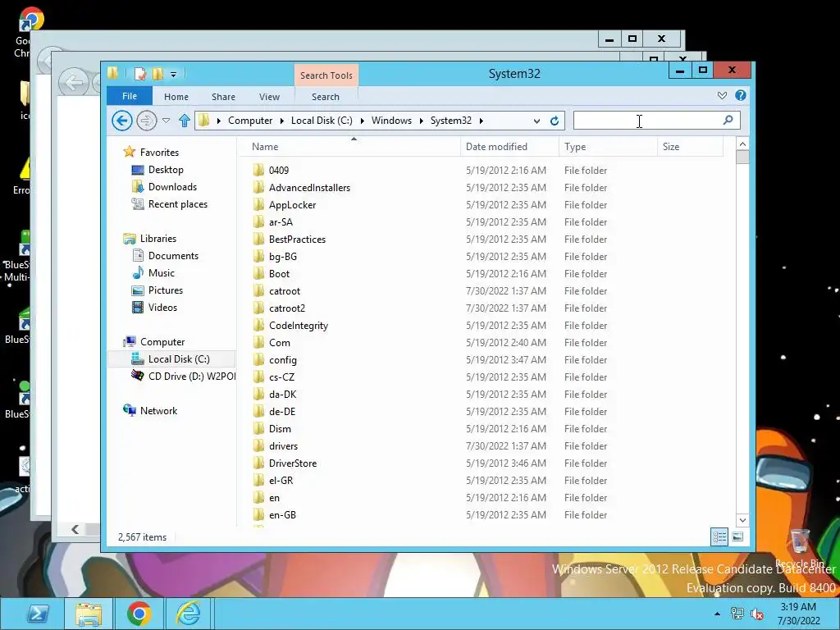Click New Folder quick access icon
This screenshot has height=630, width=840.
pos(157,74)
